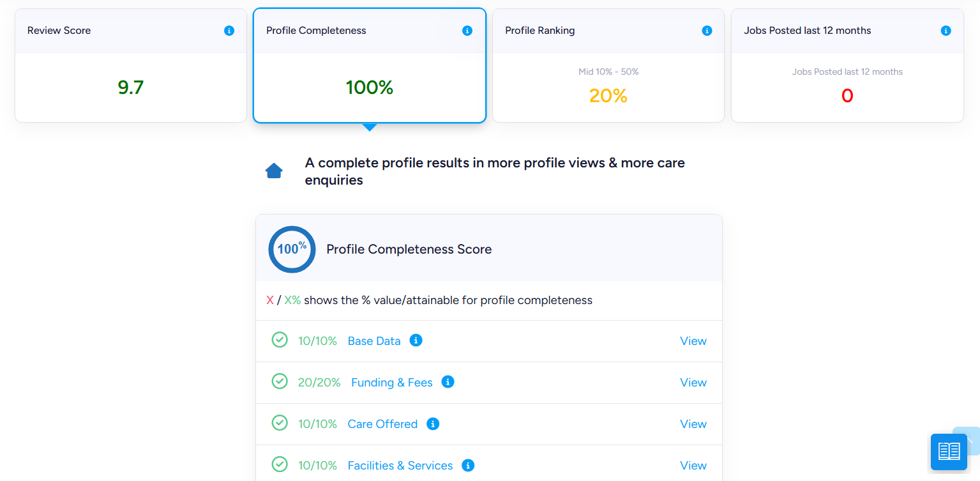Select the Jobs Posted last 12 months card

[x=847, y=65]
